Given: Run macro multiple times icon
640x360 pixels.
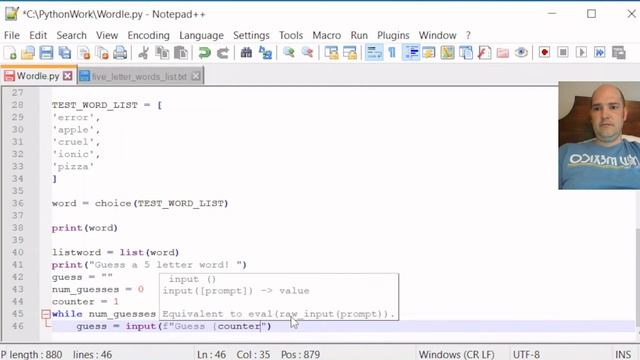Looking at the screenshot, I should pyautogui.click(x=600, y=53).
